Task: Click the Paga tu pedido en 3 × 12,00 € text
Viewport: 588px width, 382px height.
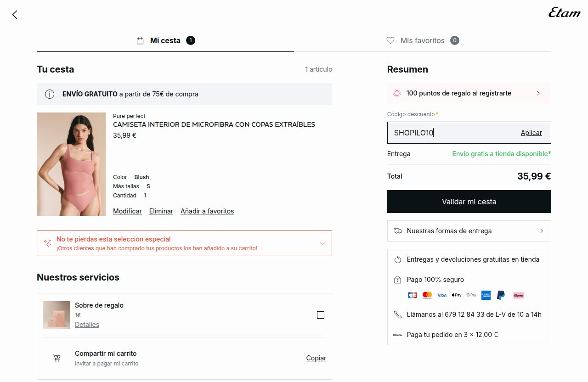Action: click(x=452, y=335)
